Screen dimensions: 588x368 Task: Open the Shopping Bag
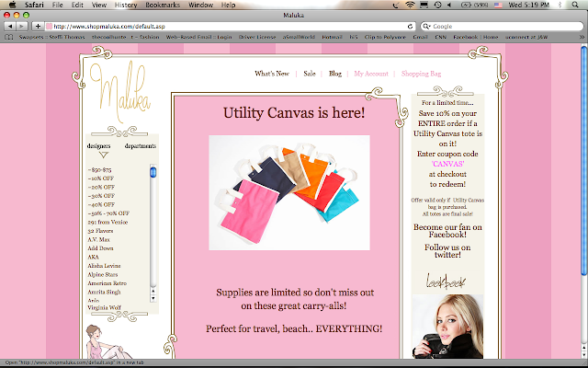pos(421,74)
